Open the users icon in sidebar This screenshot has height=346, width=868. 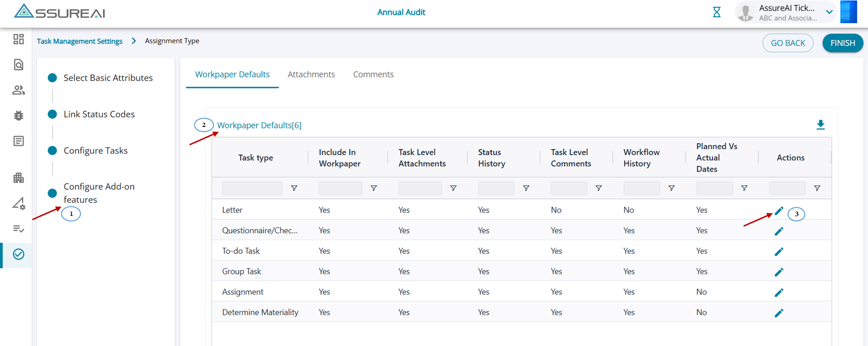point(19,90)
